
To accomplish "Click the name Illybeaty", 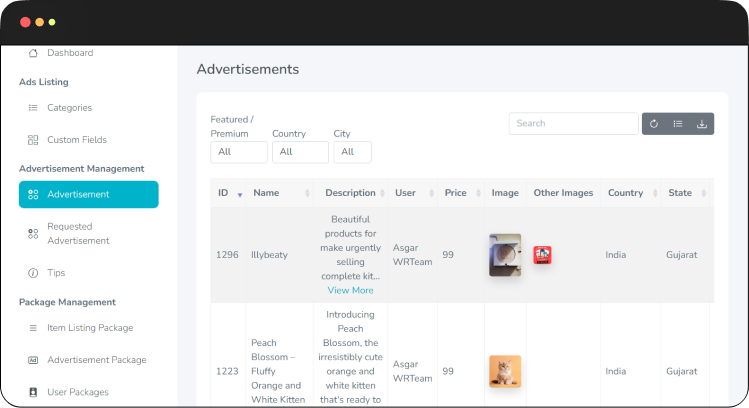I will [269, 255].
